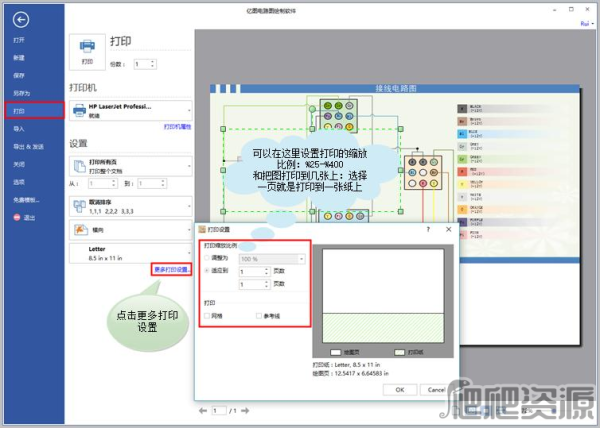Click the red legend swatch in preview

click(462, 172)
